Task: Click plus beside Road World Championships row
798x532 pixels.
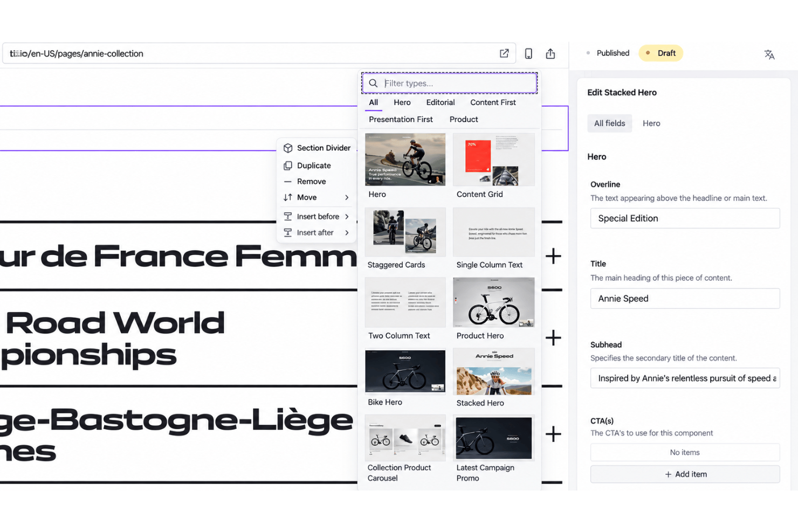Action: tap(553, 338)
